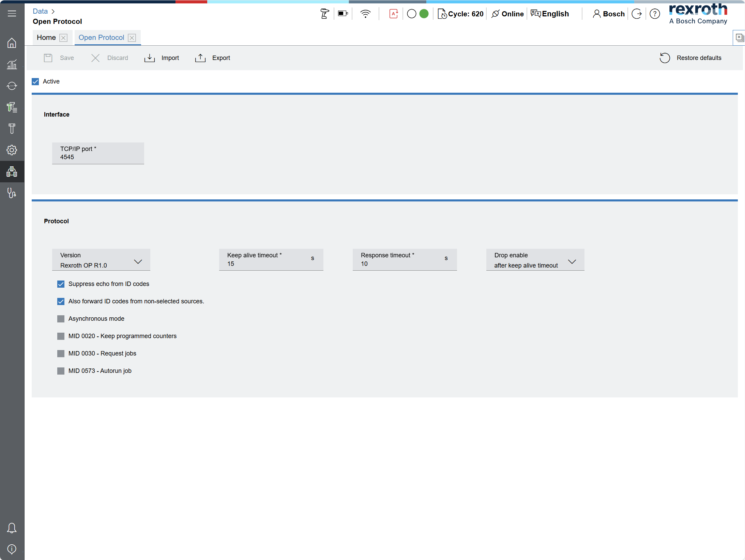
Task: Edit the Response timeout field
Action: click(405, 260)
